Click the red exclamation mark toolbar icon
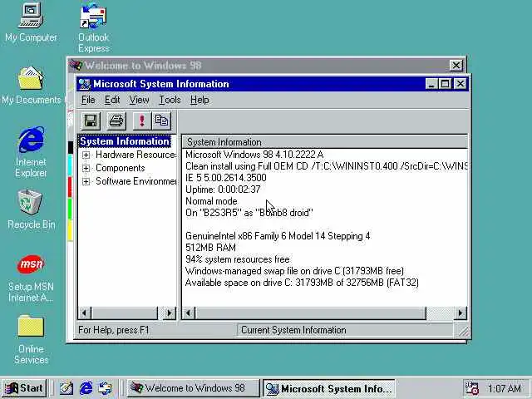 pos(142,121)
